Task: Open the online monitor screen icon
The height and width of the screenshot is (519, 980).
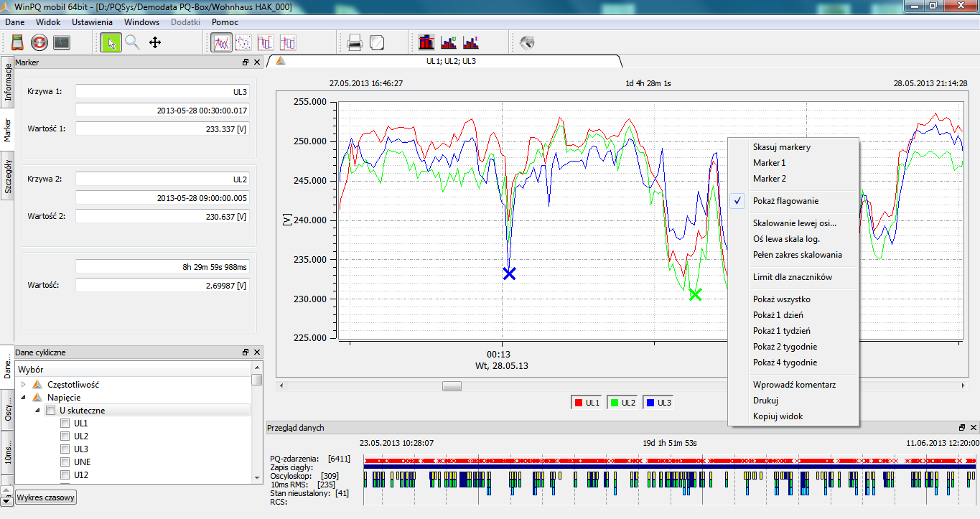Action: pyautogui.click(x=62, y=42)
